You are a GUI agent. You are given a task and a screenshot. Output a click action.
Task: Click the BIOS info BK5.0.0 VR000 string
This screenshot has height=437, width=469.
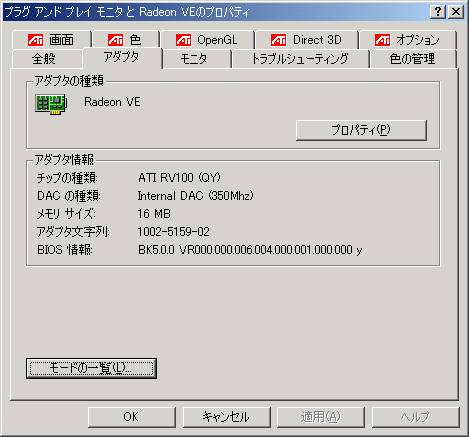click(x=250, y=250)
